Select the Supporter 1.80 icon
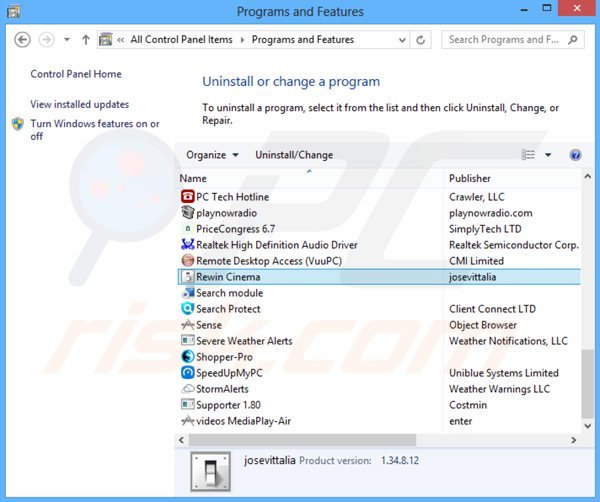The width and height of the screenshot is (600, 502). pyautogui.click(x=188, y=404)
